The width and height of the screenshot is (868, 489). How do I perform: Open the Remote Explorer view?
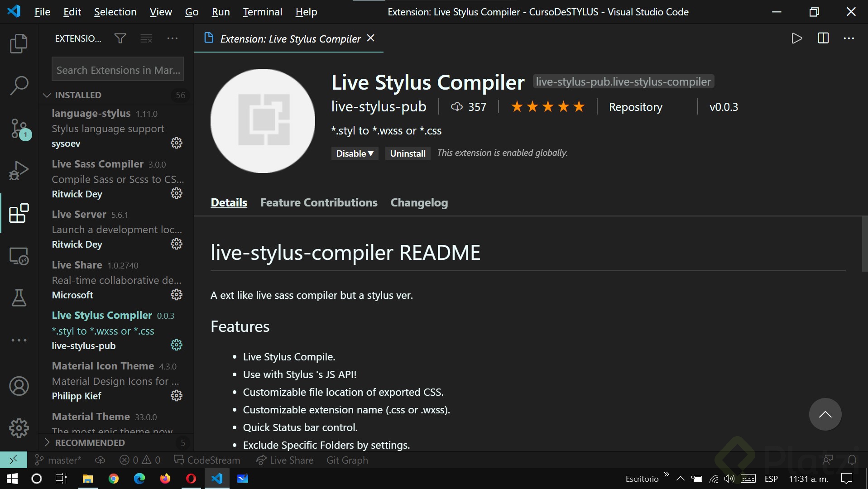(19, 256)
